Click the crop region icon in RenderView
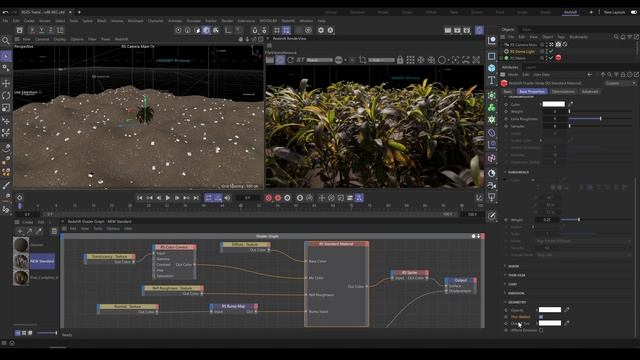 (362, 60)
